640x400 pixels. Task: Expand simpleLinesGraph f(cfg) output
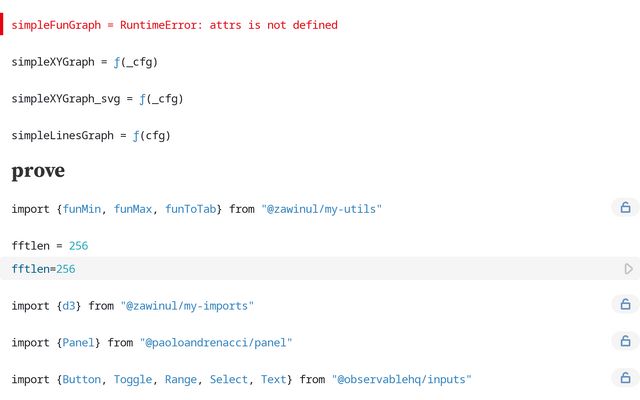tap(151, 136)
